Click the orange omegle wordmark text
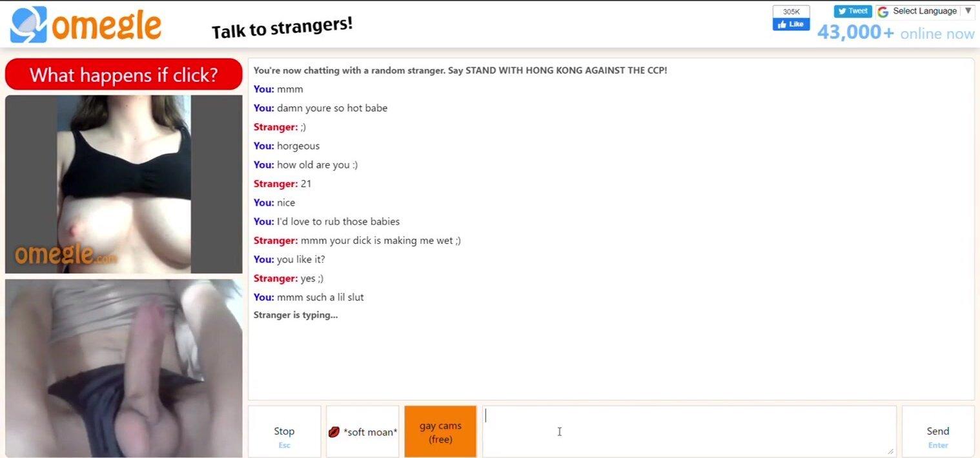 [107, 26]
